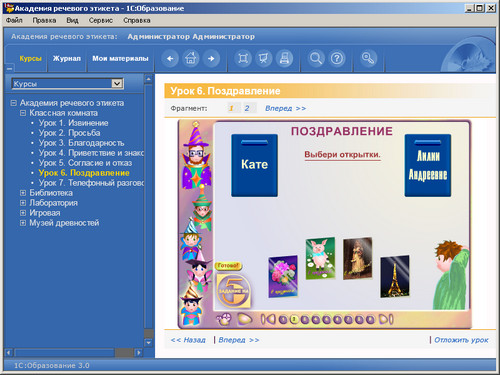Select Урок 3. Благодарность in tree
The height and width of the screenshot is (375, 500).
click(x=81, y=143)
